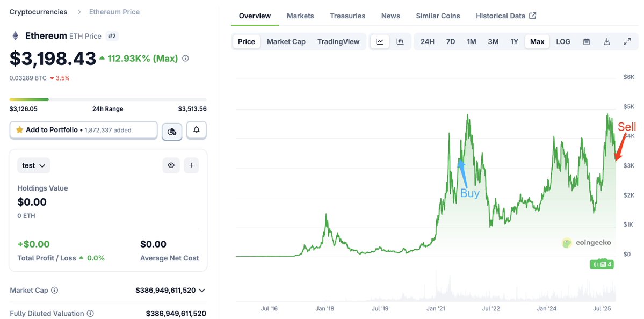Add transaction with the plus icon
This screenshot has width=644, height=319.
(x=191, y=165)
